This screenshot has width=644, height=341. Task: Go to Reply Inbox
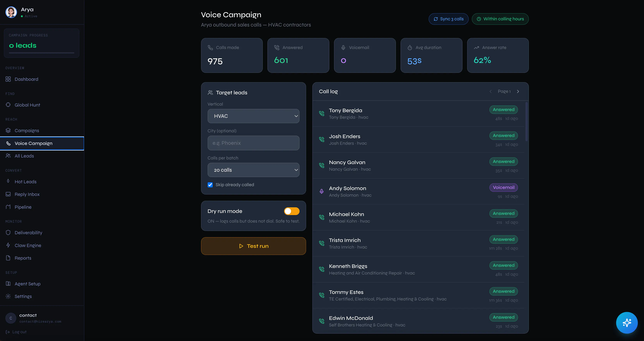click(42, 194)
